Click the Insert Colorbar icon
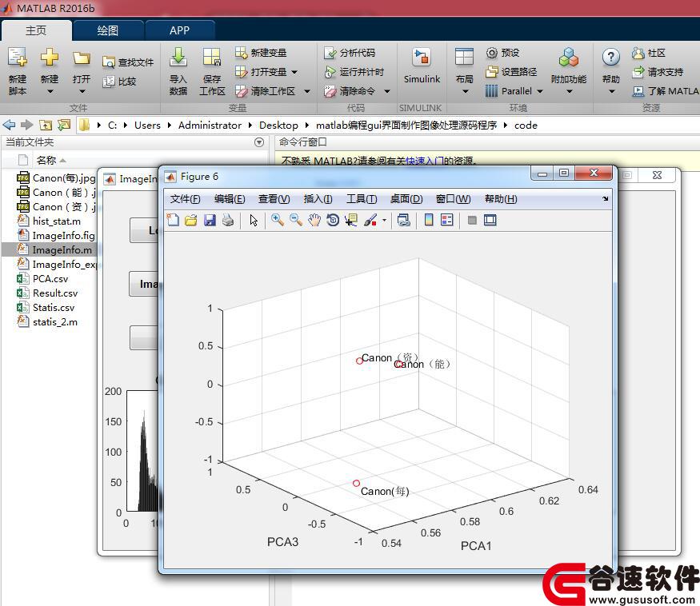700x606 pixels. pos(429,220)
